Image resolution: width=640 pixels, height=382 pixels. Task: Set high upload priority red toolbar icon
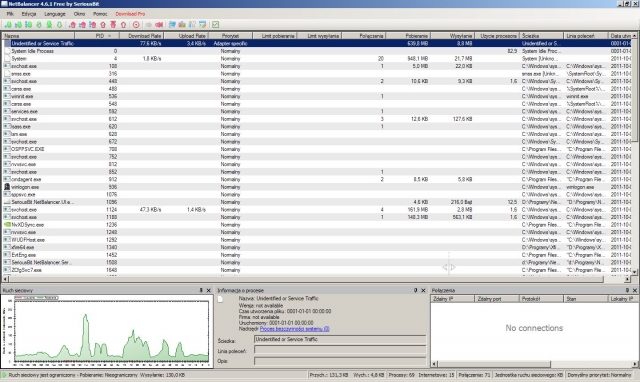93,25
